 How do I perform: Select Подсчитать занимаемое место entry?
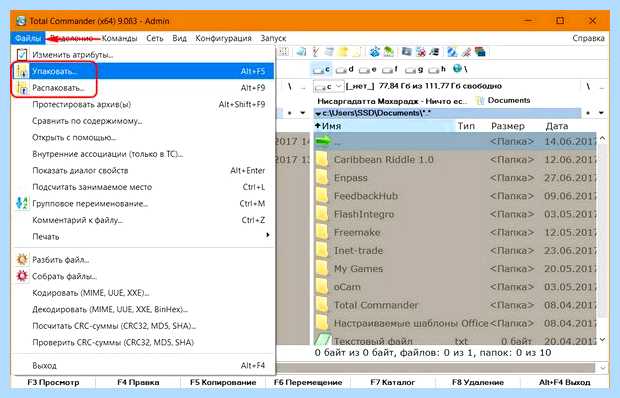[x=144, y=187]
